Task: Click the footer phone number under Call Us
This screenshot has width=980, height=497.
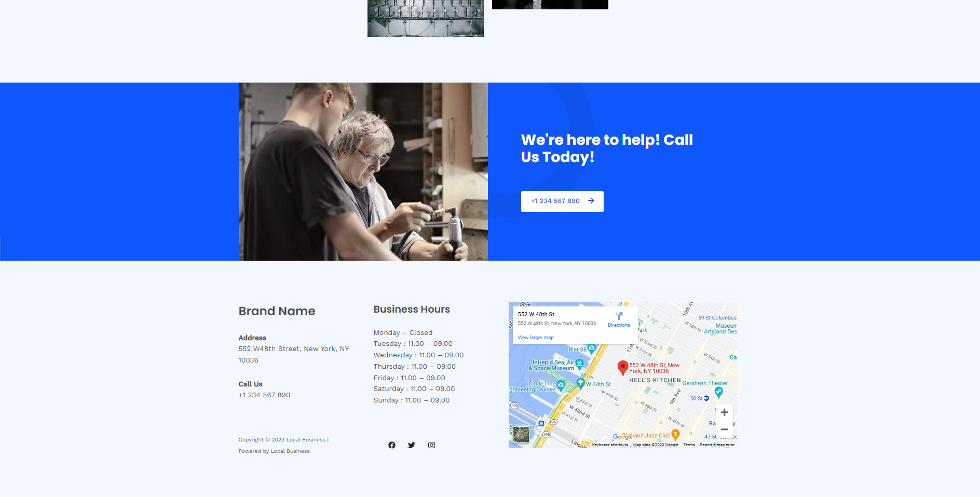Action: (264, 395)
